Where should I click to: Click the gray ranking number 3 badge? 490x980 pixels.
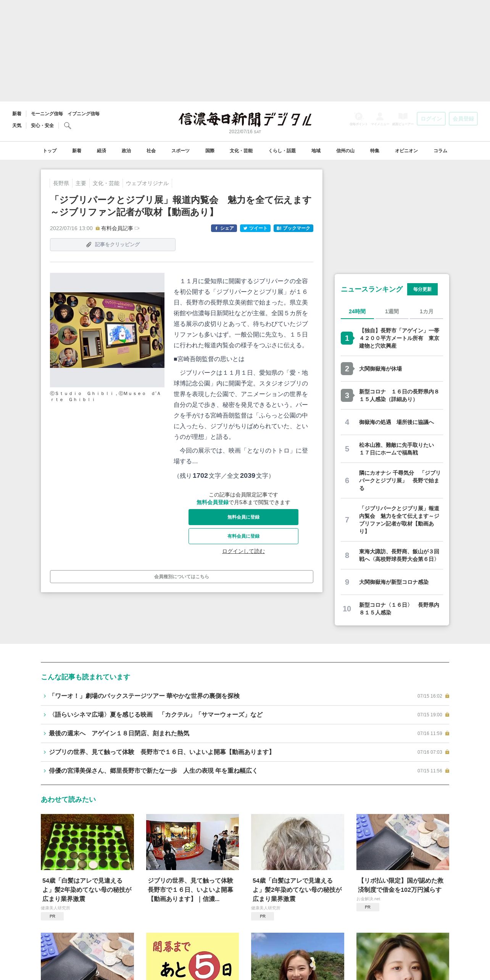tap(347, 395)
